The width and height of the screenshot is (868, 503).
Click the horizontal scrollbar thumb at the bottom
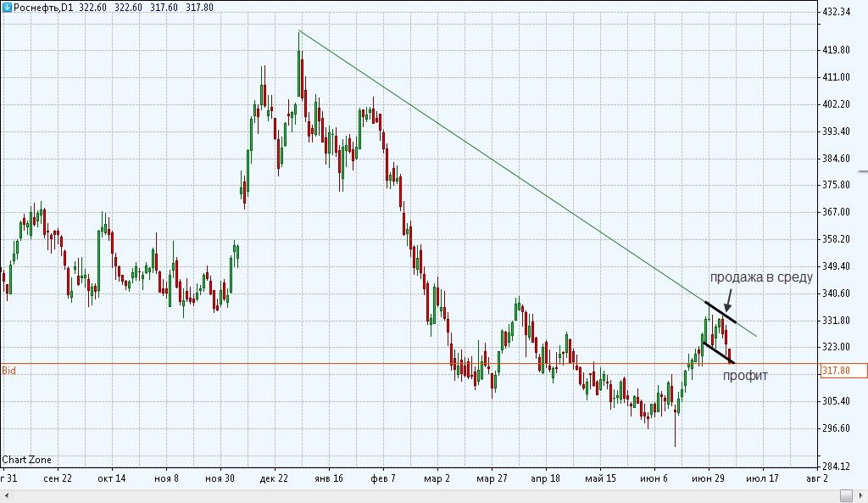[845, 495]
